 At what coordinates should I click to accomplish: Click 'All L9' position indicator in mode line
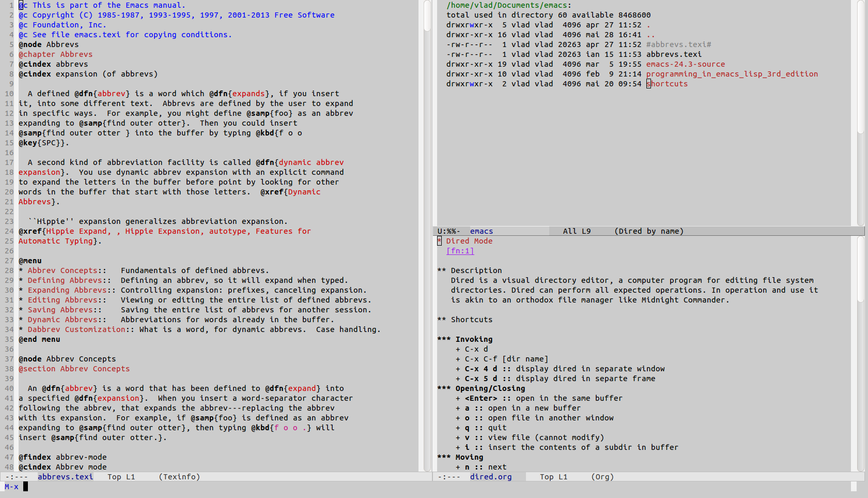577,231
